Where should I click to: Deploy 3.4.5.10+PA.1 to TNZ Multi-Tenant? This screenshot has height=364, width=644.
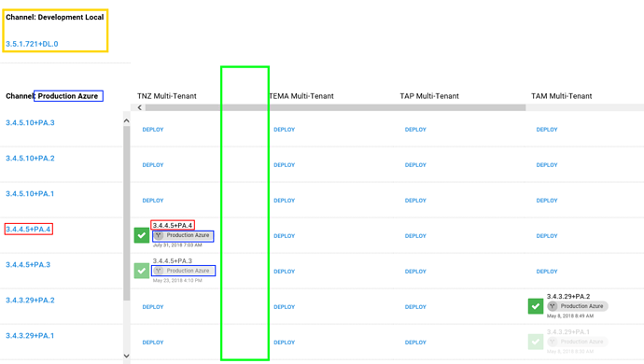point(153,201)
